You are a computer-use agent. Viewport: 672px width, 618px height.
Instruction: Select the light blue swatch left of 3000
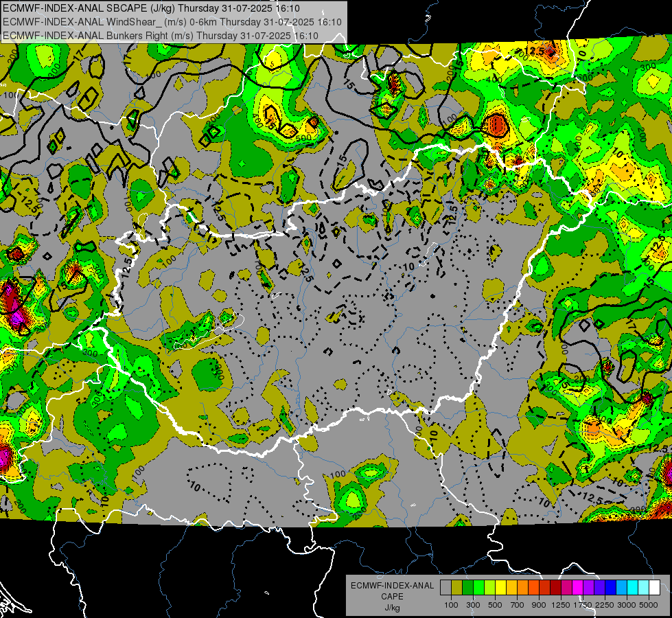[x=622, y=588]
